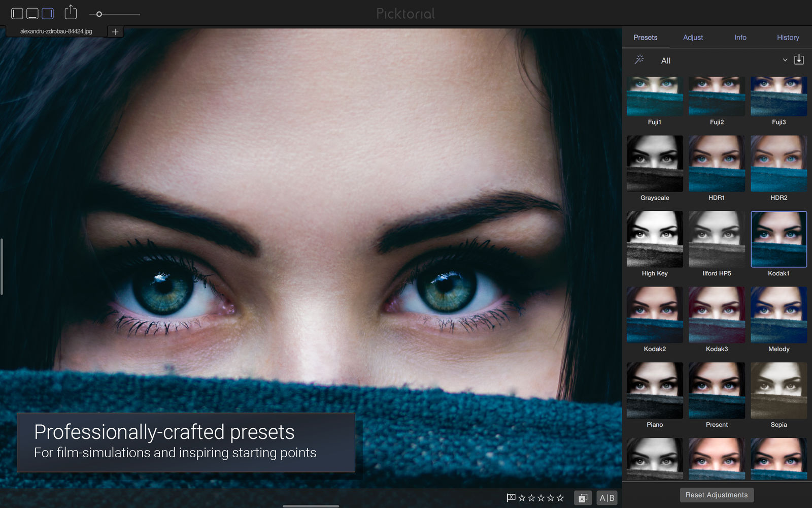The image size is (812, 508).
Task: Click the Reset Adjustments button
Action: 717,495
